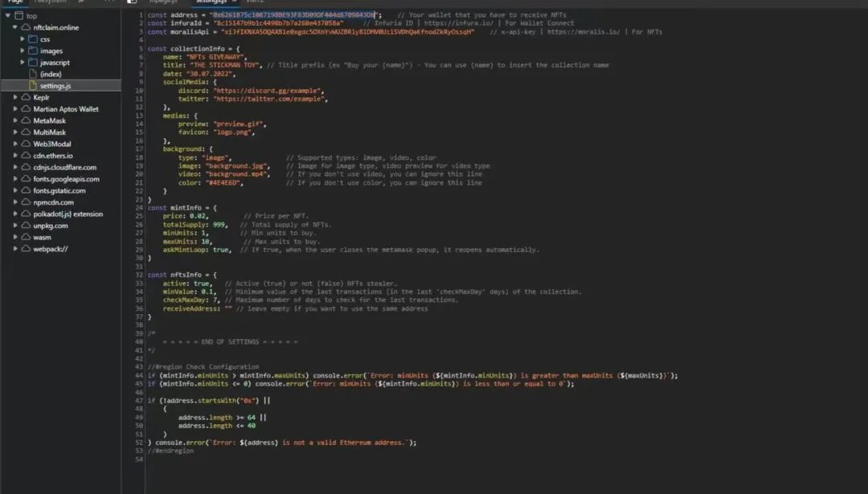Viewport: 868px width, 494px height.
Task: Click the askMintLoop true value
Action: tap(220, 250)
